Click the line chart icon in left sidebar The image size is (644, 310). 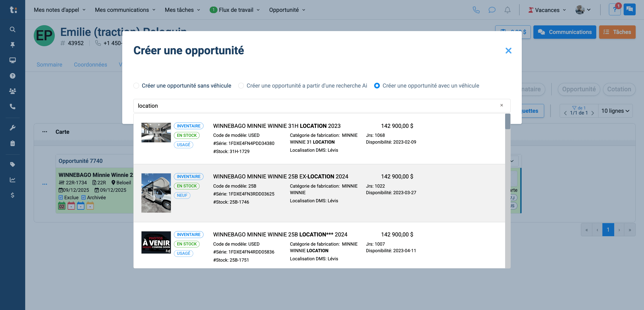click(x=12, y=180)
